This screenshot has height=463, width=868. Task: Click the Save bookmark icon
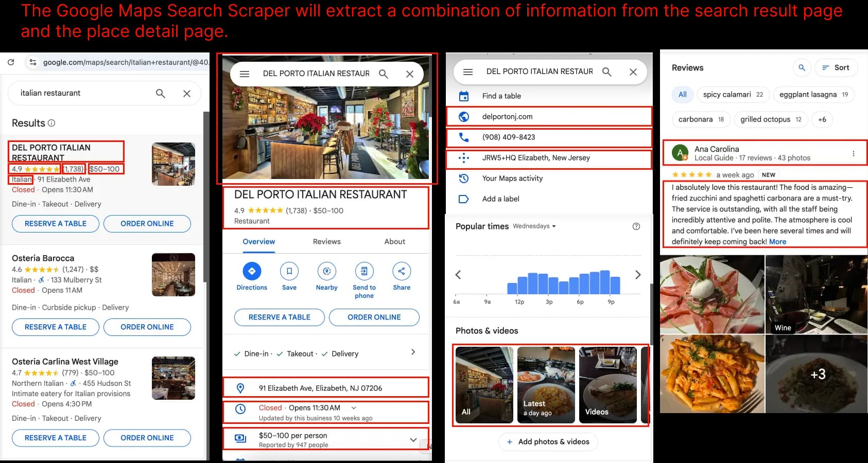[x=289, y=271]
